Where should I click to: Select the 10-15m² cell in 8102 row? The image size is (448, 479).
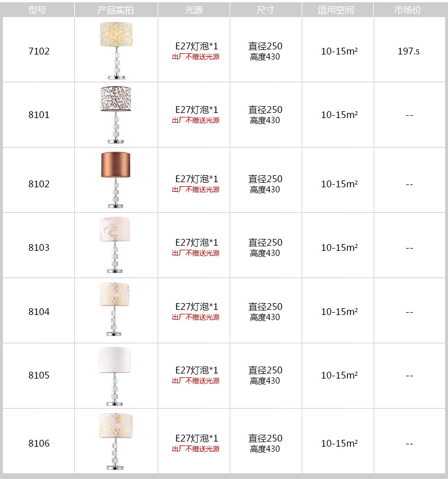(x=339, y=184)
